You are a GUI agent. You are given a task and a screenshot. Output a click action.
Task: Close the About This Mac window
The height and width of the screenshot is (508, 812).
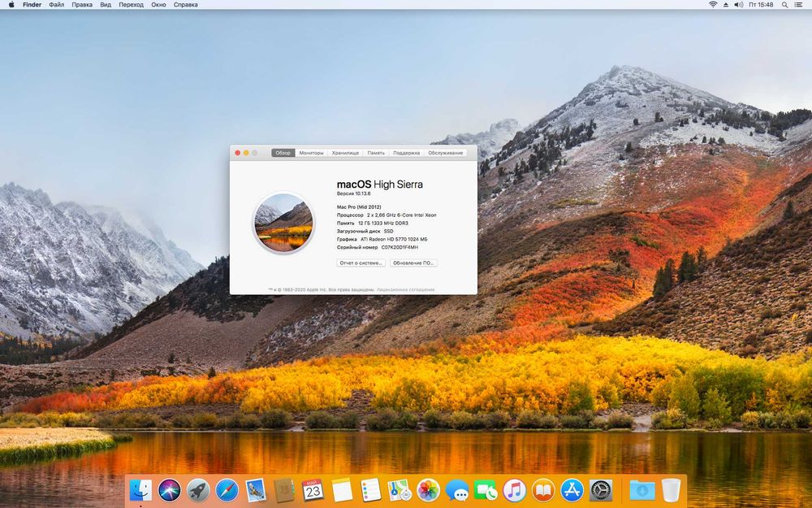point(238,153)
